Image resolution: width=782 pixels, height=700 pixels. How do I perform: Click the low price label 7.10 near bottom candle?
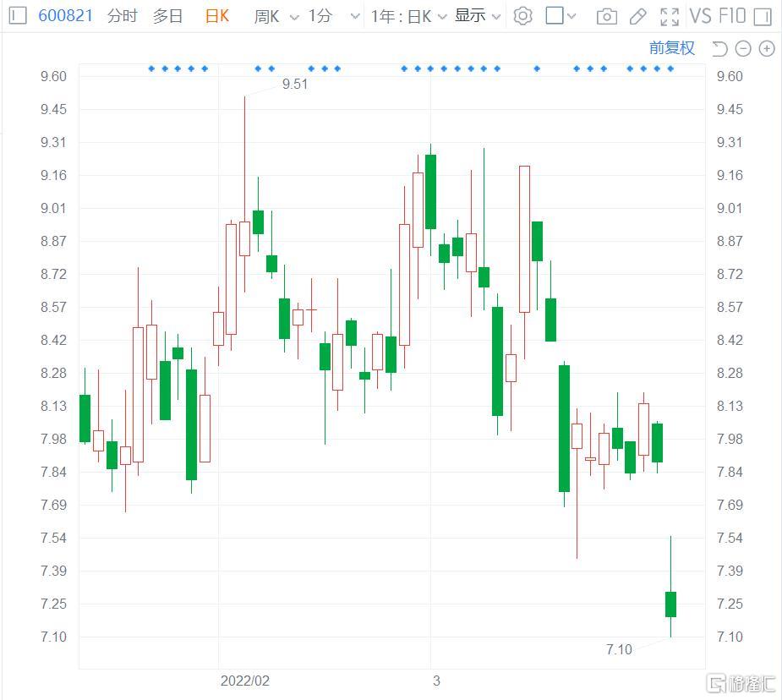(x=619, y=649)
